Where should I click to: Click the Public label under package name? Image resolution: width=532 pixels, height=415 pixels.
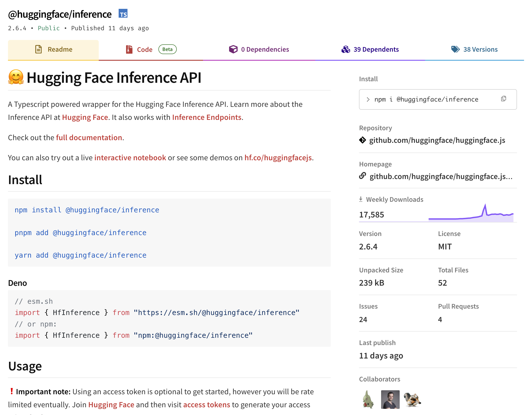pos(49,28)
